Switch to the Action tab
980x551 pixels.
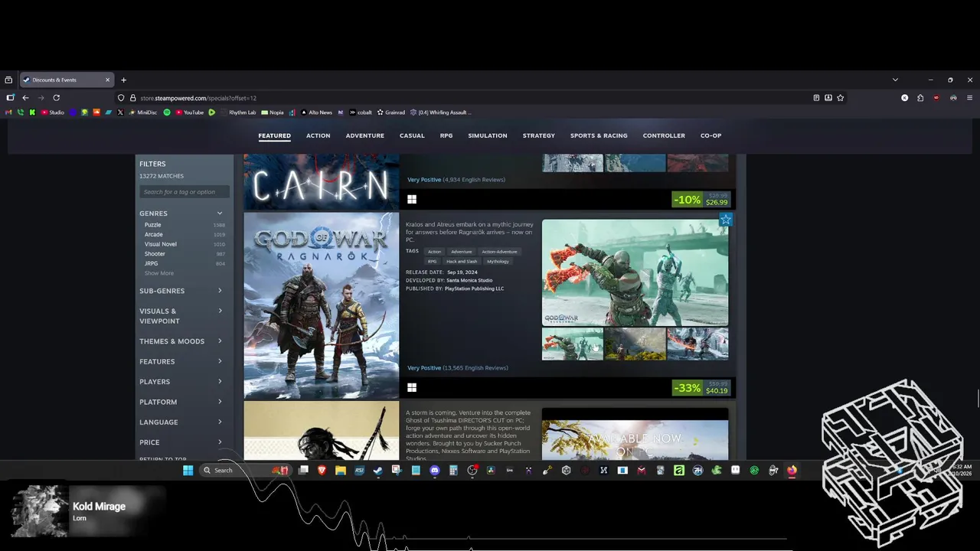click(x=318, y=135)
